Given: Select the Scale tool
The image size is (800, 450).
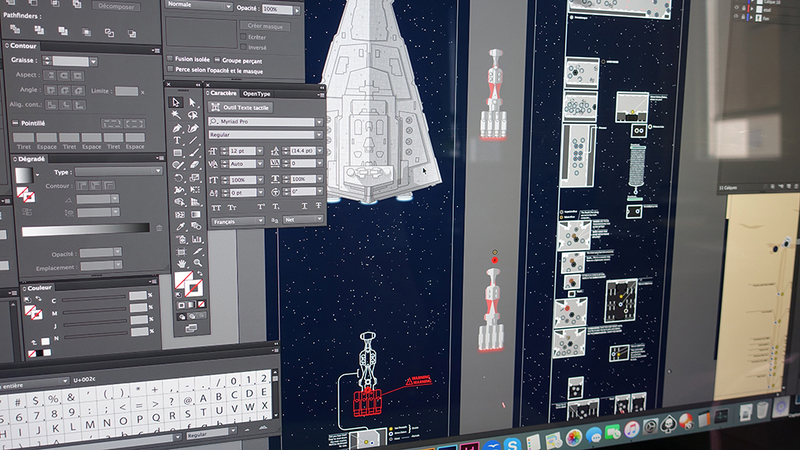Looking at the screenshot, I should point(195,178).
